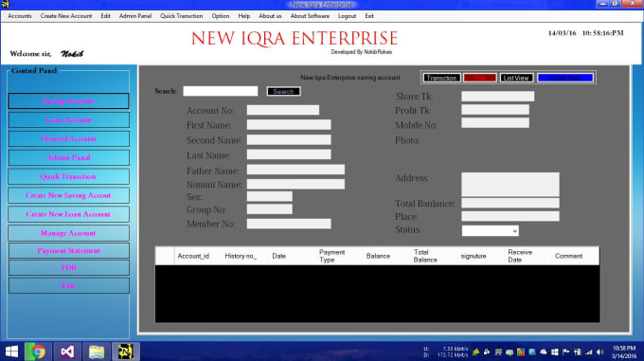Click the Father Name input field
This screenshot has height=361, width=644.
click(295, 170)
